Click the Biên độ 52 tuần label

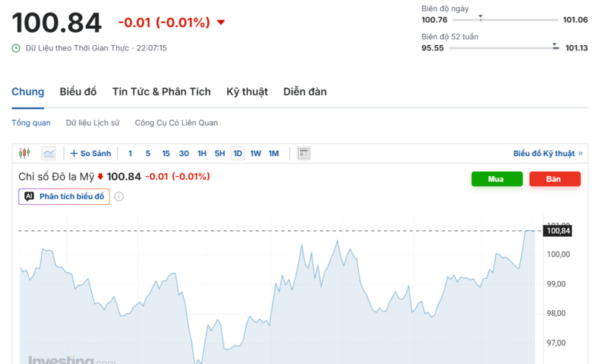click(450, 37)
